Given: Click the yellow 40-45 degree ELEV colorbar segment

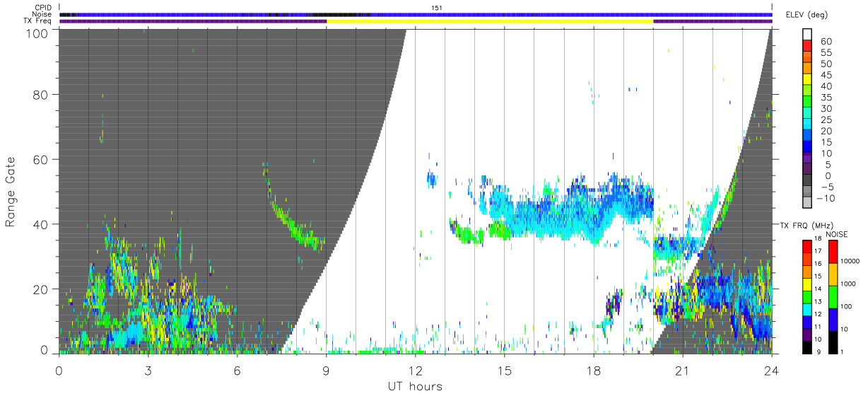Looking at the screenshot, I should [x=807, y=79].
